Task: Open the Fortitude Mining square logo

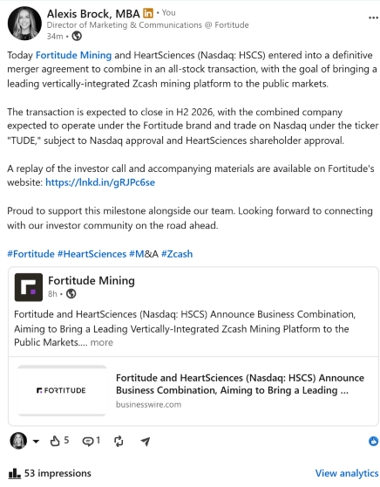Action: click(29, 287)
